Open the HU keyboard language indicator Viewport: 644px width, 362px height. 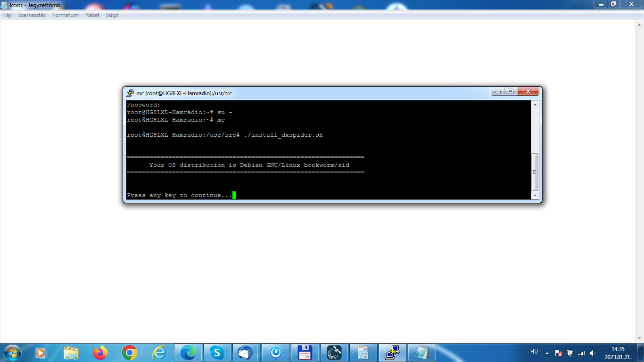point(534,352)
